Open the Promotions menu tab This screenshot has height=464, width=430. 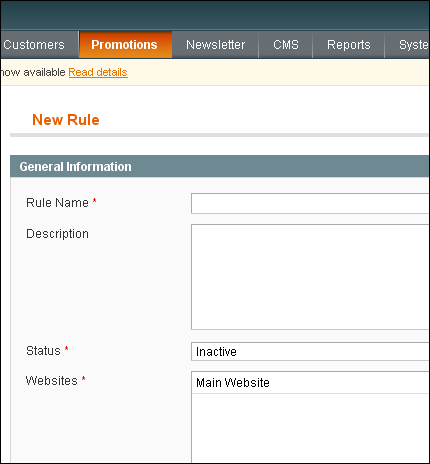coord(125,45)
